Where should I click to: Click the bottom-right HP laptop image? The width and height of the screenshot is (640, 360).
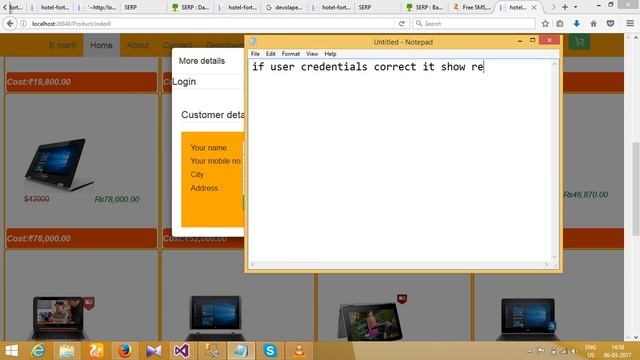click(x=528, y=319)
